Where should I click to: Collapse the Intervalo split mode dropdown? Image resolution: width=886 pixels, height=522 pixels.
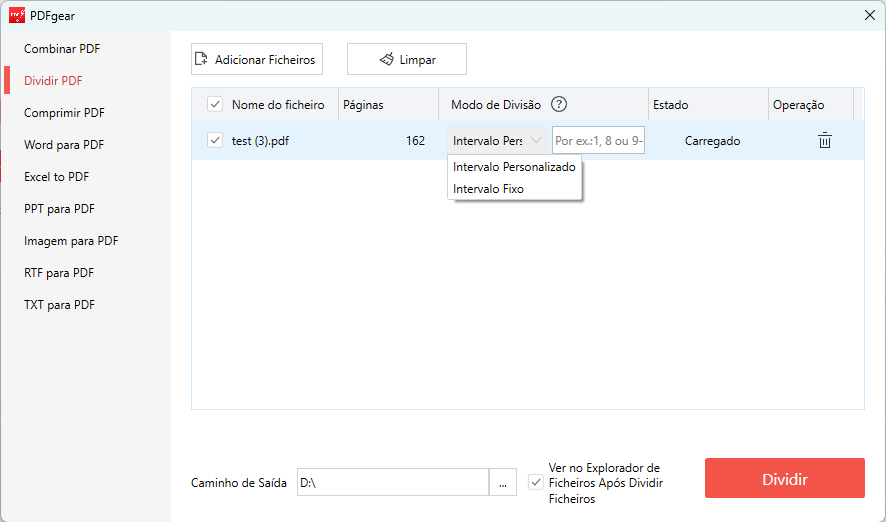point(498,141)
